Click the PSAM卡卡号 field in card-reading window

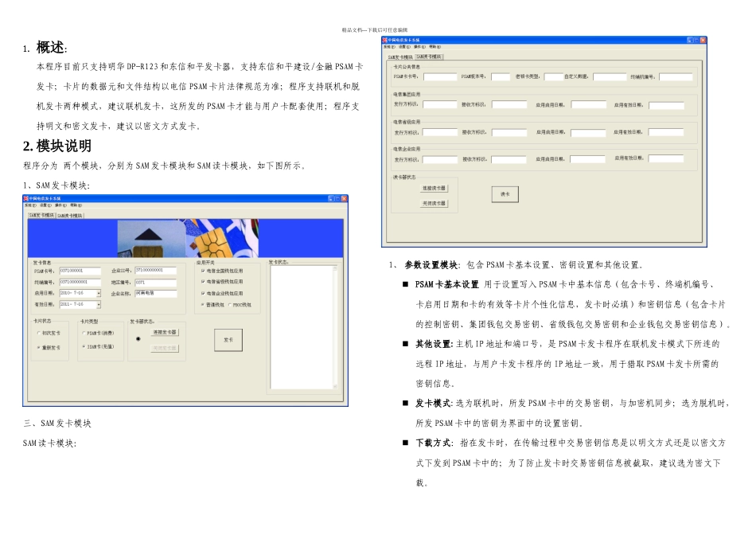click(440, 76)
